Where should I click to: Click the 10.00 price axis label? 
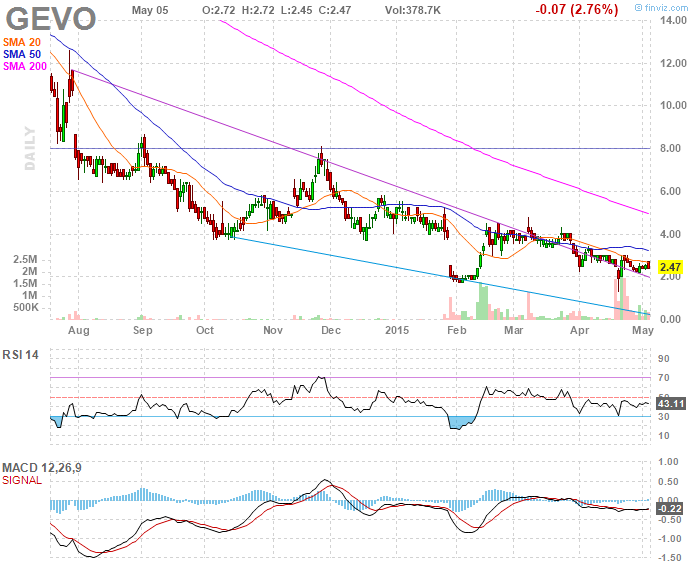[673, 105]
